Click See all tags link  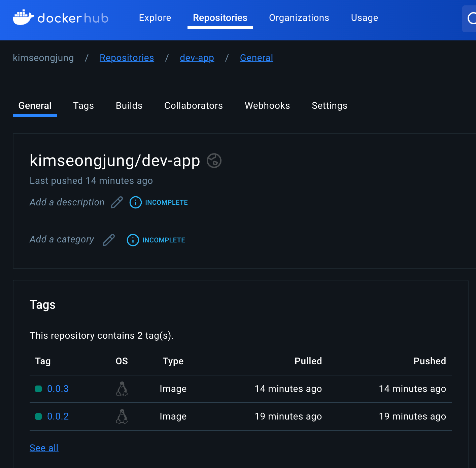pyautogui.click(x=44, y=448)
